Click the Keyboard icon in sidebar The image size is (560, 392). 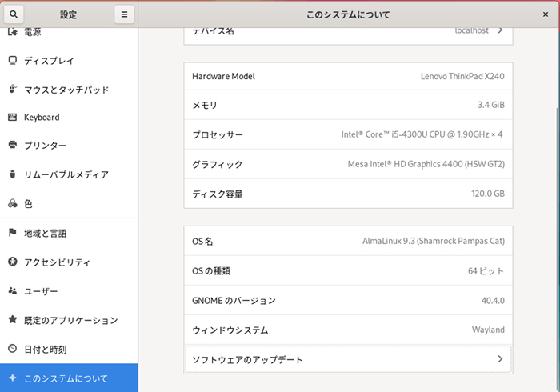12,118
